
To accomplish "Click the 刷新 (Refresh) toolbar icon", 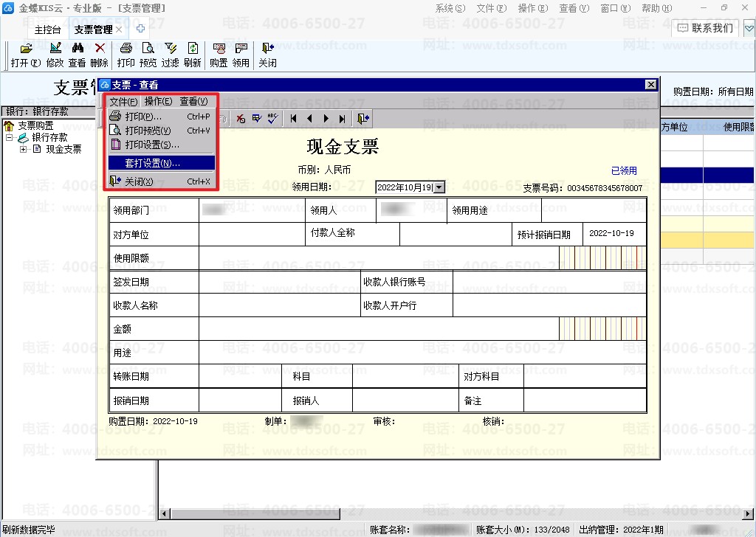I will tap(193, 48).
